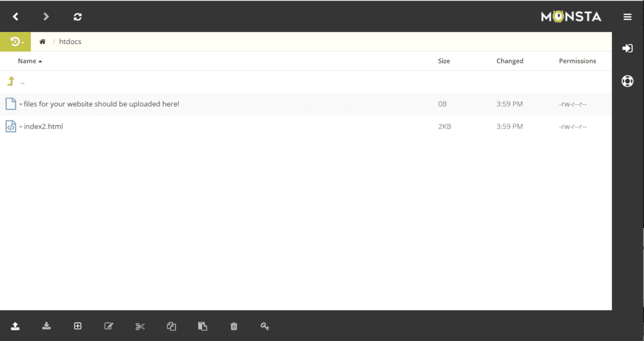Click the 2KB size value
The height and width of the screenshot is (341, 644).
click(x=445, y=126)
